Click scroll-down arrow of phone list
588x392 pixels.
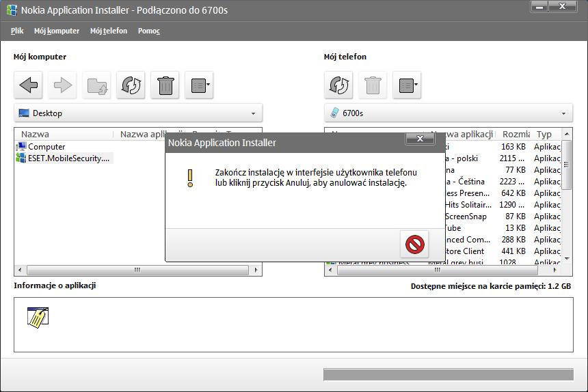[567, 259]
